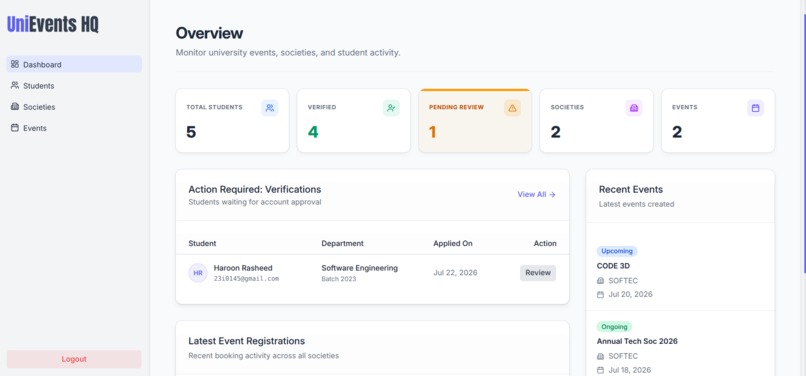
Task: Select the Verified stat card
Action: 354,121
